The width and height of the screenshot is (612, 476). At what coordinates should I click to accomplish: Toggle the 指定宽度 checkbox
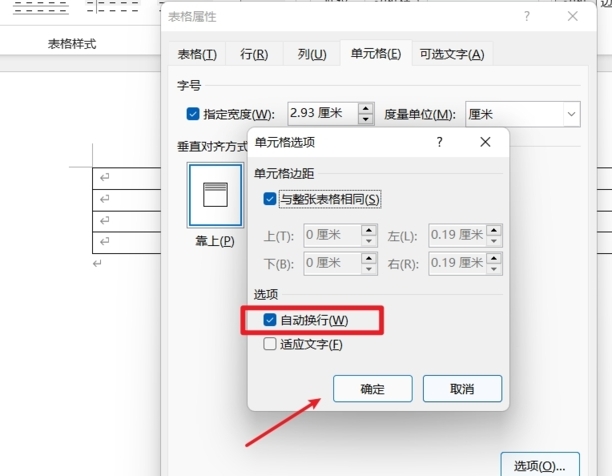point(193,114)
